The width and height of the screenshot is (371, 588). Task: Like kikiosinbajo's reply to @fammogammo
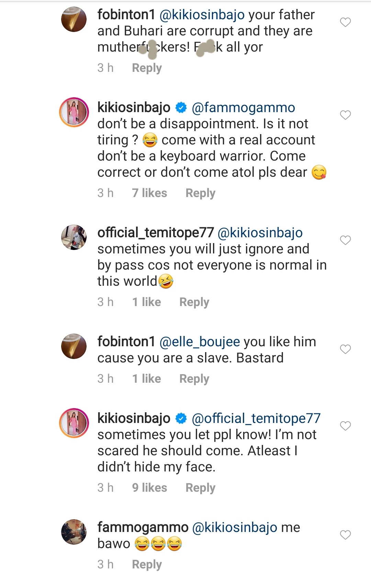[345, 115]
